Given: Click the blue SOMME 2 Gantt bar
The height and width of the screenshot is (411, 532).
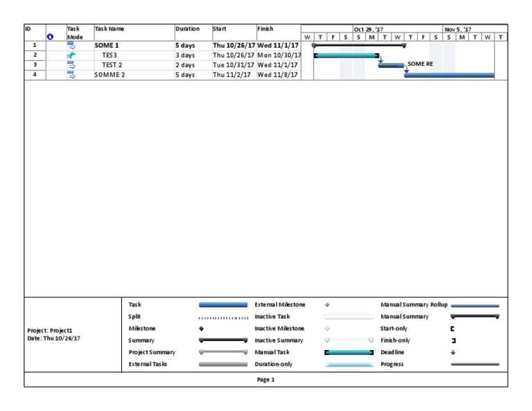Looking at the screenshot, I should (x=449, y=75).
